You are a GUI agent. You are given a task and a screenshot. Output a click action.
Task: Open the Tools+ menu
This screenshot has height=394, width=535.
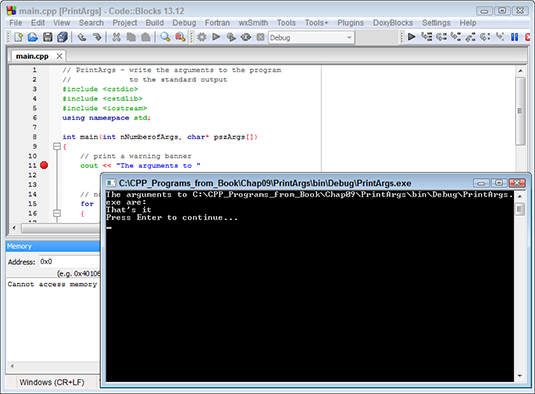[x=316, y=23]
